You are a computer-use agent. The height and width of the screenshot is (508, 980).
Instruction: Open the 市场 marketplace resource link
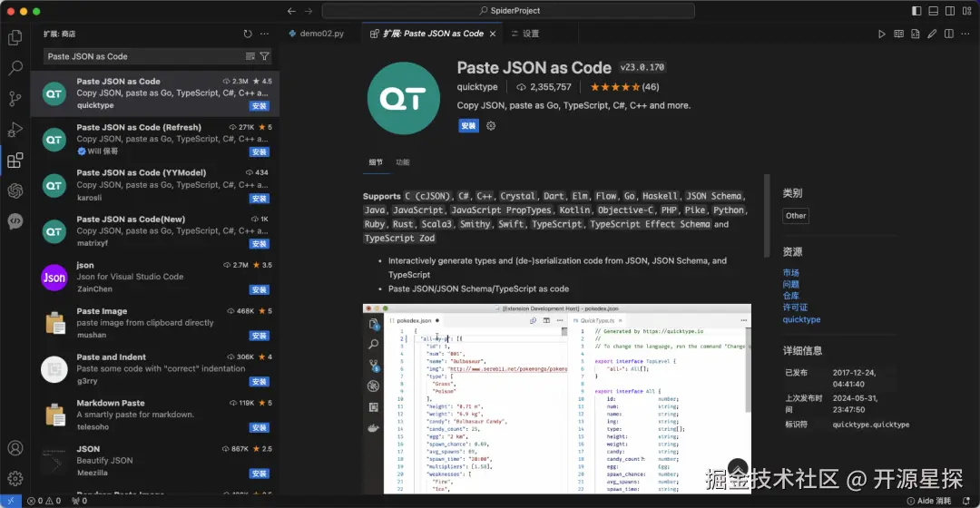tap(790, 272)
